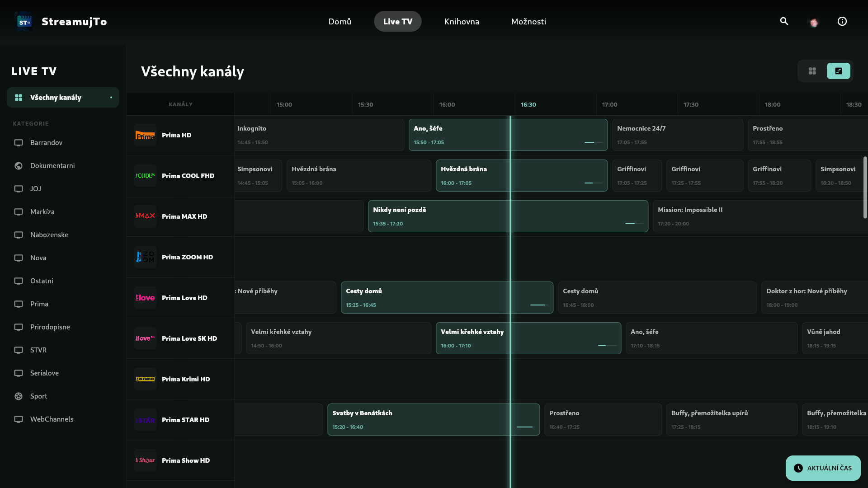Switch to grid view layout
This screenshot has width=868, height=488.
(812, 71)
